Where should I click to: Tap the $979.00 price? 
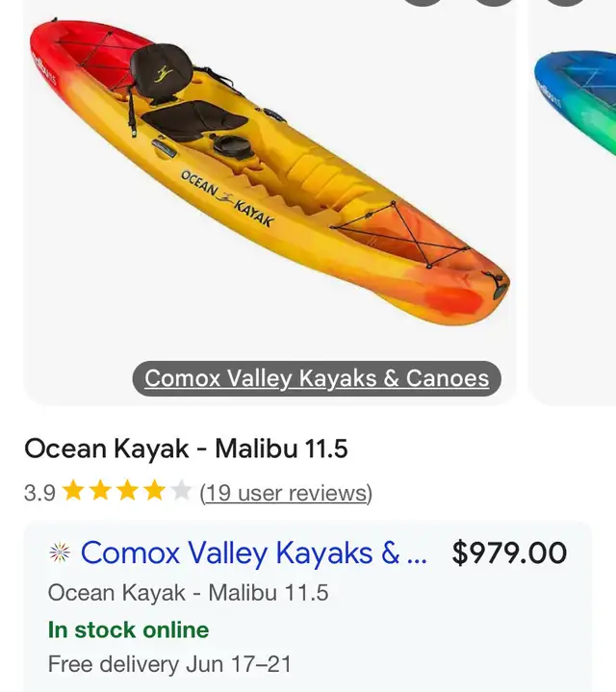510,552
